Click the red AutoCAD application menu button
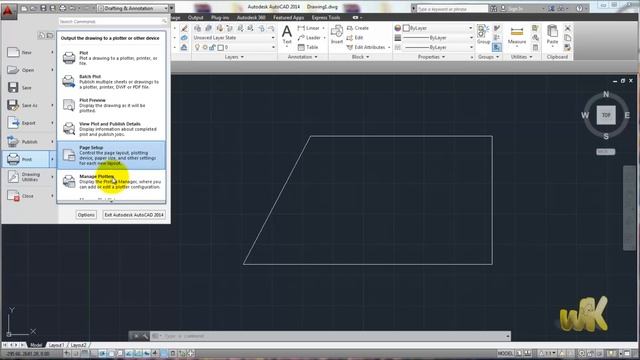The width and height of the screenshot is (640, 360). click(8, 11)
